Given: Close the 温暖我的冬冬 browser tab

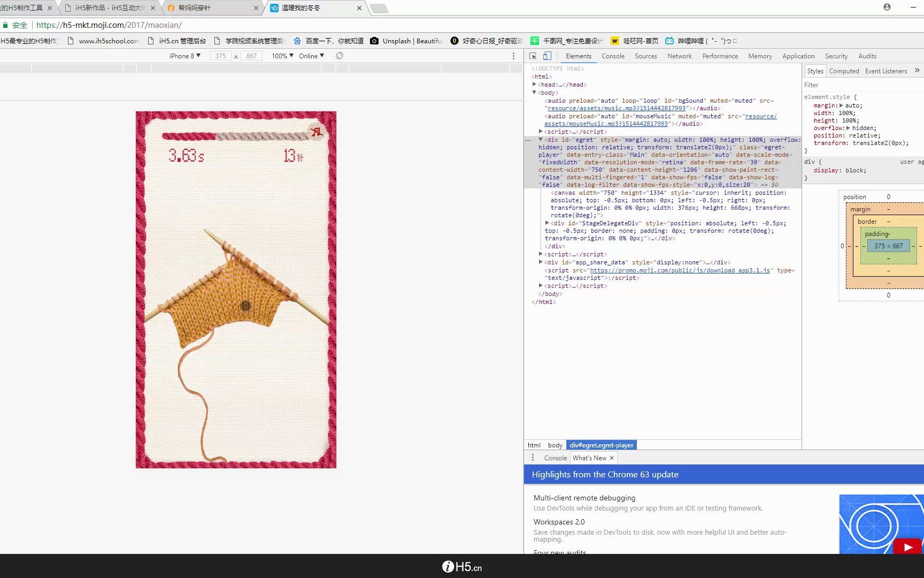Looking at the screenshot, I should pos(359,8).
